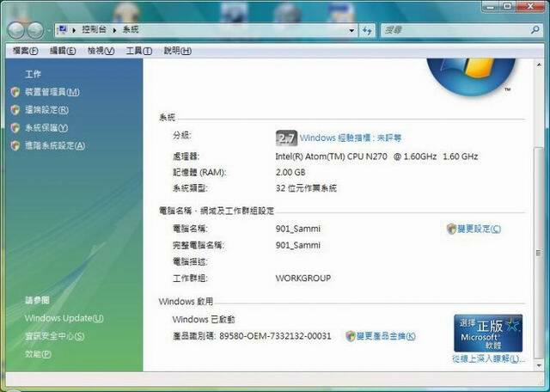The image size is (550, 392).
Task: Click 變更產品金鑰(K) link
Action: (x=386, y=336)
